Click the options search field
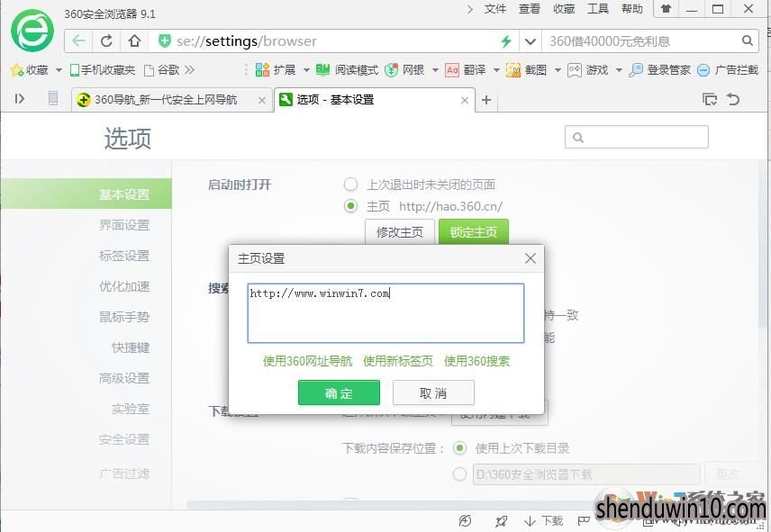This screenshot has width=771, height=532. point(637,137)
